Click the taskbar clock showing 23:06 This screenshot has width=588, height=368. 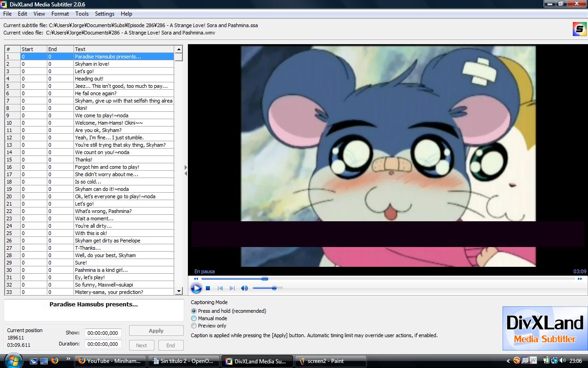pyautogui.click(x=576, y=361)
